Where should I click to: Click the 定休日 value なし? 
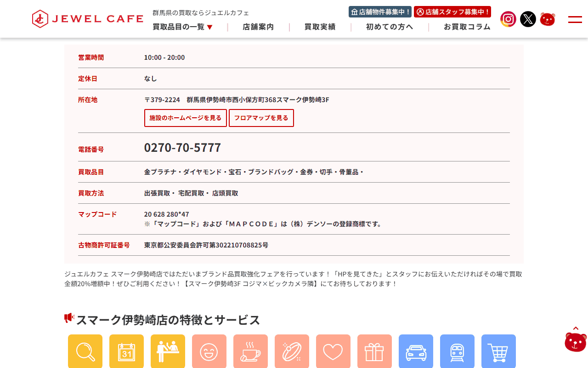point(151,79)
